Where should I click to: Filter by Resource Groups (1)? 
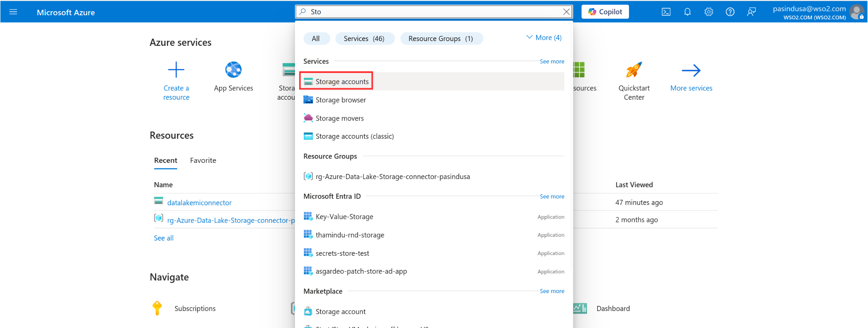[x=441, y=39]
